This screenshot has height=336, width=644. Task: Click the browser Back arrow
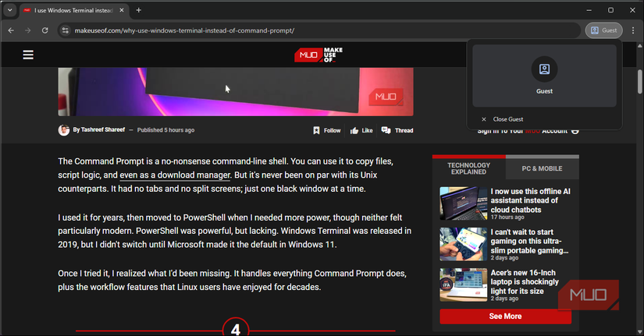(11, 30)
